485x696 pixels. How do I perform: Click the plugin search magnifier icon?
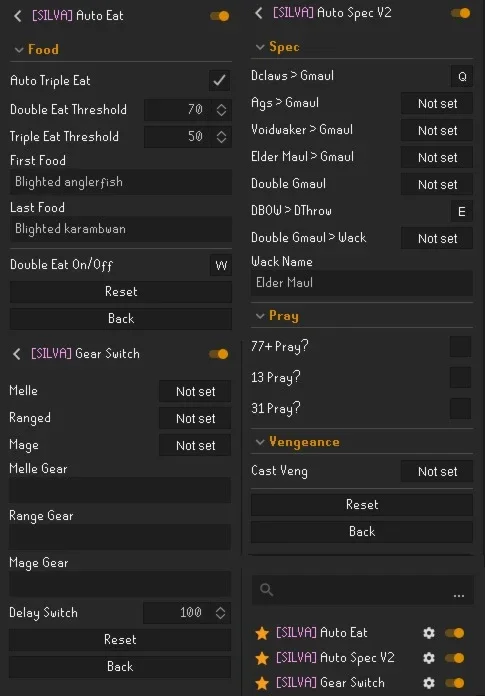[266, 589]
